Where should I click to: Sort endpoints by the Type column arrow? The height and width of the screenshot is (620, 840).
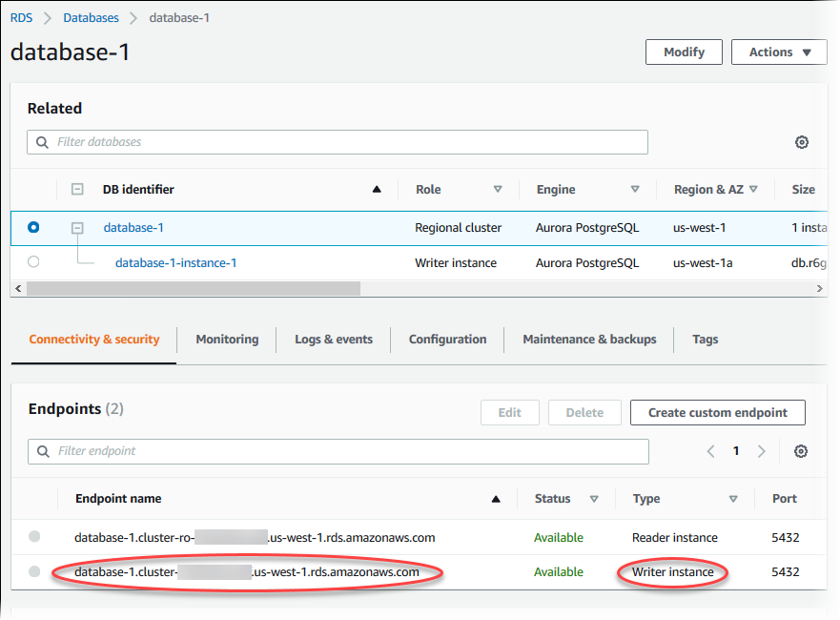point(733,499)
